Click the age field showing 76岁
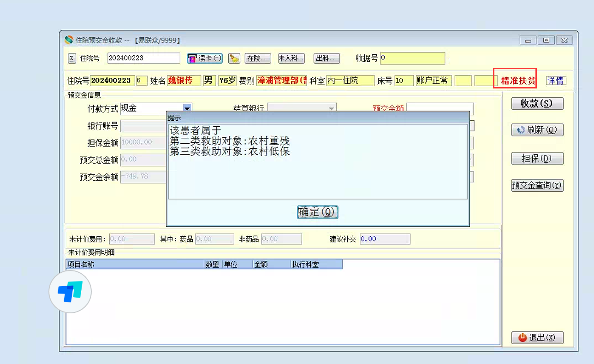This screenshot has width=594, height=364. (x=227, y=81)
